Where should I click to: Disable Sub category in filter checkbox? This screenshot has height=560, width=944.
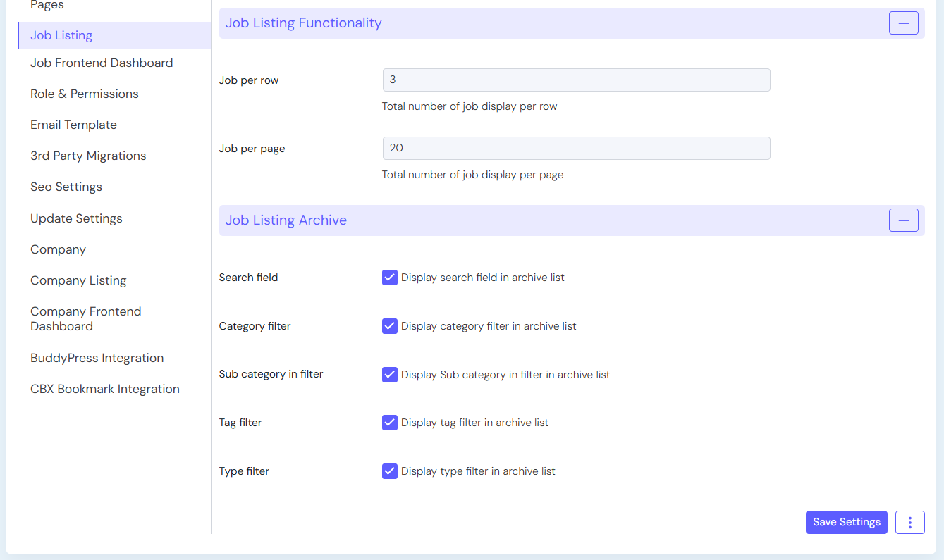click(390, 375)
